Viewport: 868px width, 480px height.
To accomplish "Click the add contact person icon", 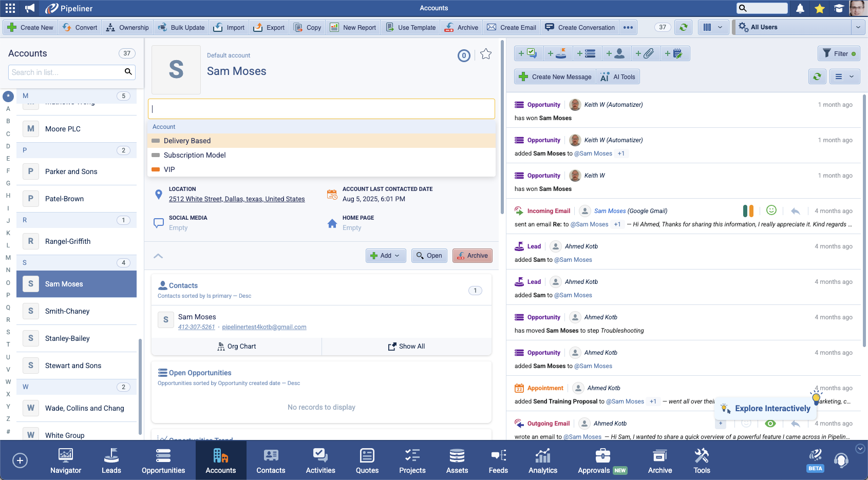I will click(x=615, y=53).
